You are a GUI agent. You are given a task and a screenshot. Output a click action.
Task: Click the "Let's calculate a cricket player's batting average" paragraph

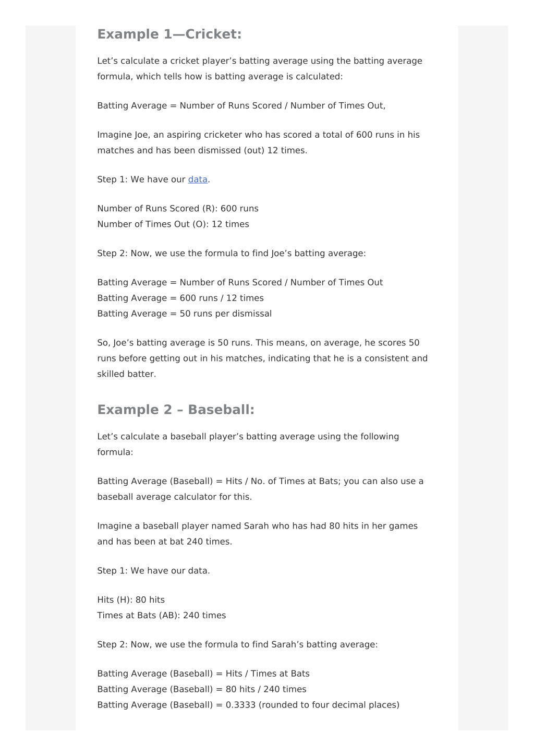coord(260,68)
